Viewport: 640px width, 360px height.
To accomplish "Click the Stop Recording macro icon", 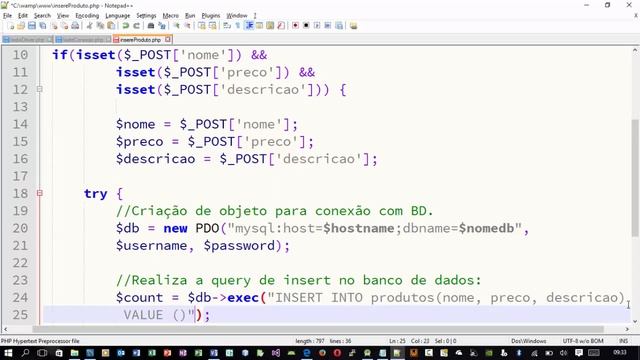I will (306, 26).
